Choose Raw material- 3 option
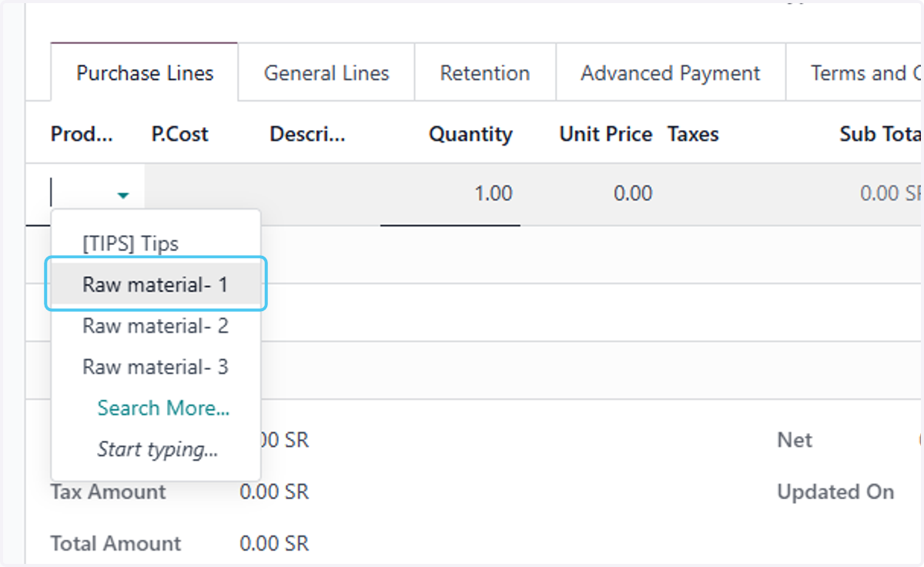The width and height of the screenshot is (924, 567). click(156, 367)
